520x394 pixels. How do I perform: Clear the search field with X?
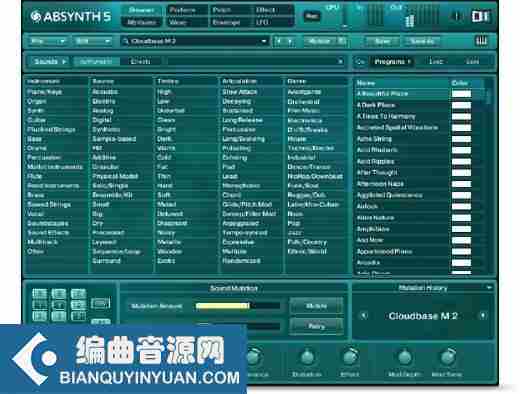pos(340,61)
